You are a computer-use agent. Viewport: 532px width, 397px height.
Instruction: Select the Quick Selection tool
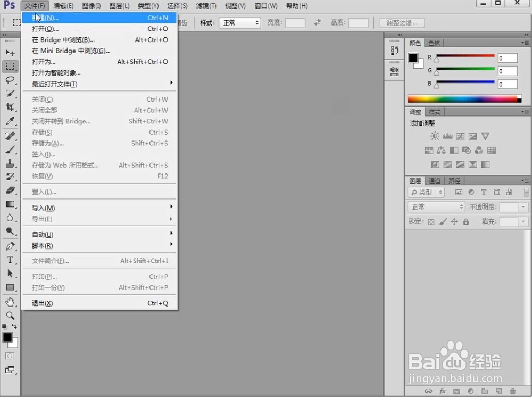(x=10, y=93)
